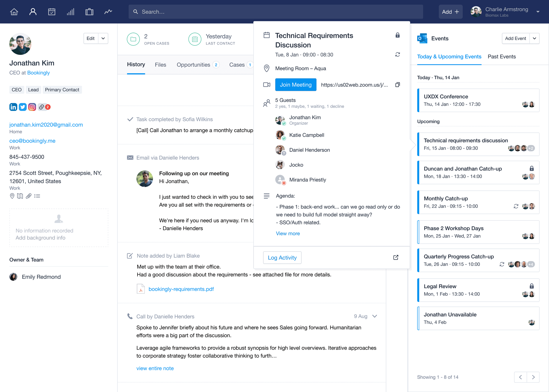Image resolution: width=549 pixels, height=392 pixels.
Task: Open the reports bar chart icon
Action: tap(70, 12)
